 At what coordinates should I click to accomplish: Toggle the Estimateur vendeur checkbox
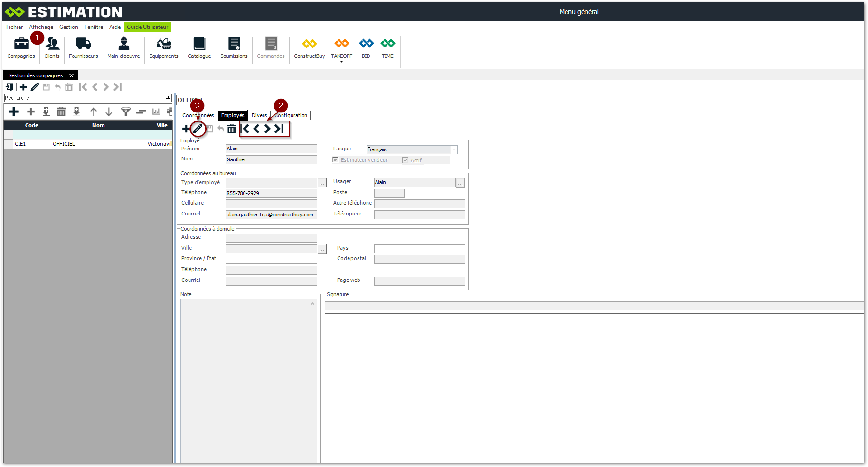click(336, 160)
